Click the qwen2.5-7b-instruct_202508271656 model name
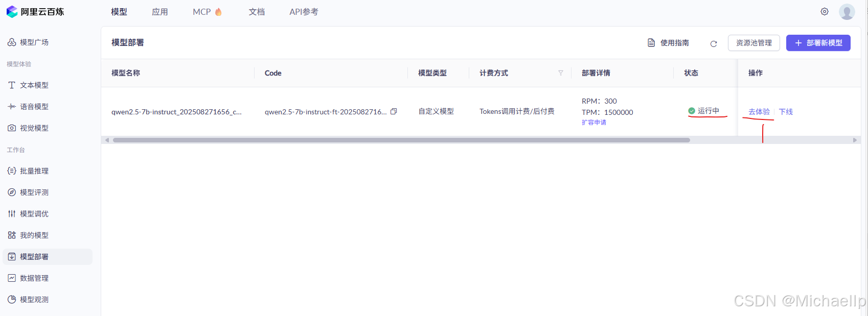Screen dimensions: 868x316 pyautogui.click(x=176, y=112)
